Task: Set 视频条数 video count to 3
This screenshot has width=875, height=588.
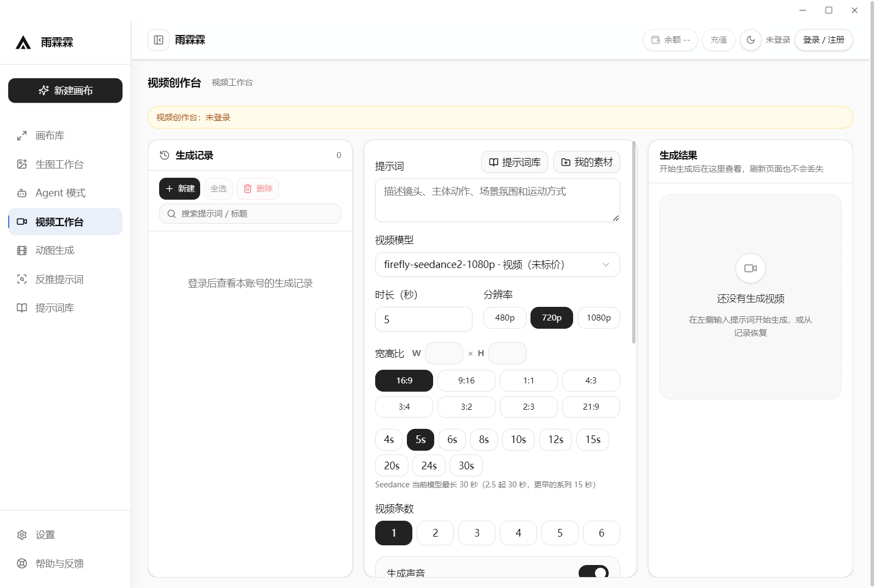Action: point(477,533)
